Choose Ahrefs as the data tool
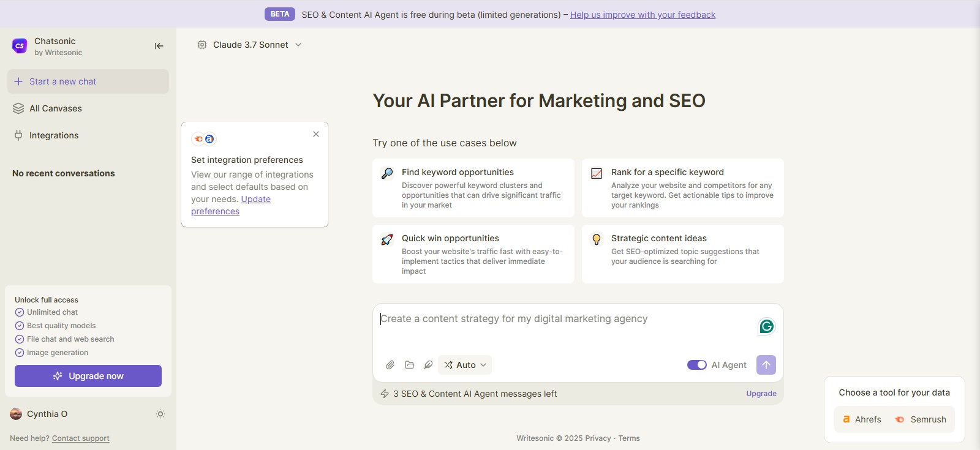This screenshot has width=980, height=450. (x=862, y=419)
